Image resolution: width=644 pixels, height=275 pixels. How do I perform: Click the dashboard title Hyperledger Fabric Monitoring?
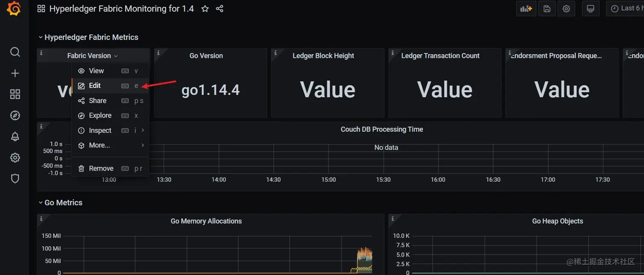(x=121, y=9)
